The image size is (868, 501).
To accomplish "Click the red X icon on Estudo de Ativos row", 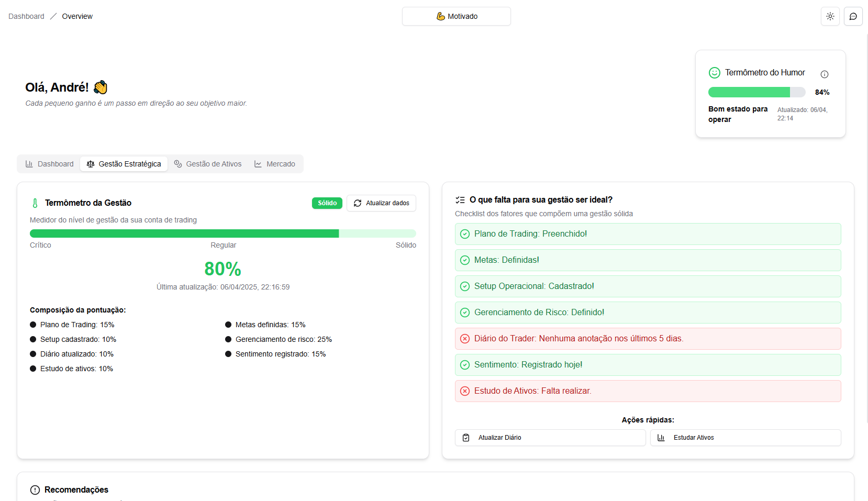I will pos(465,391).
